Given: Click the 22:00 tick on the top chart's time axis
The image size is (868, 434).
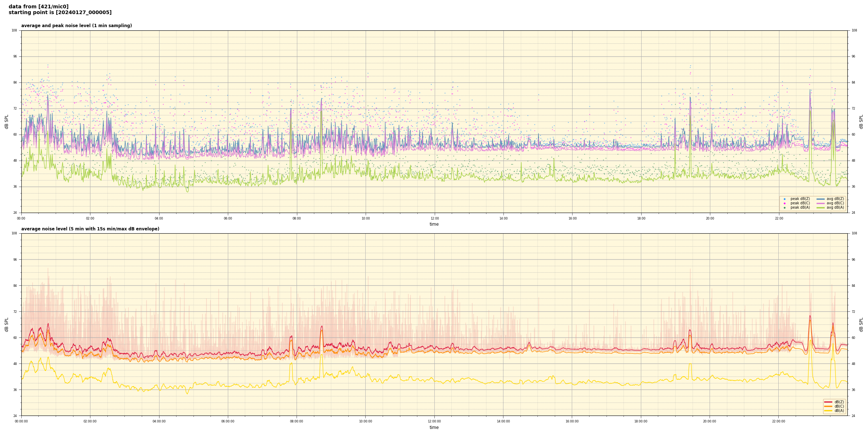Looking at the screenshot, I should [x=779, y=218].
